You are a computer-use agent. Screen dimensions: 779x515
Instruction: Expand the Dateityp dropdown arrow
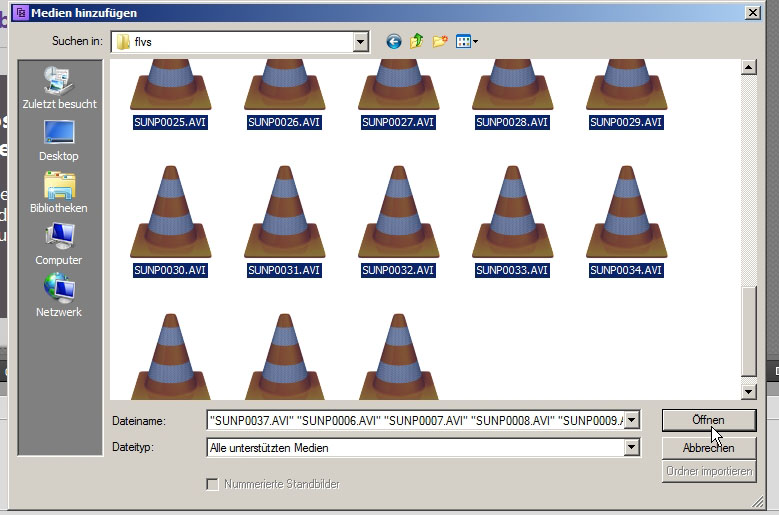coord(631,447)
